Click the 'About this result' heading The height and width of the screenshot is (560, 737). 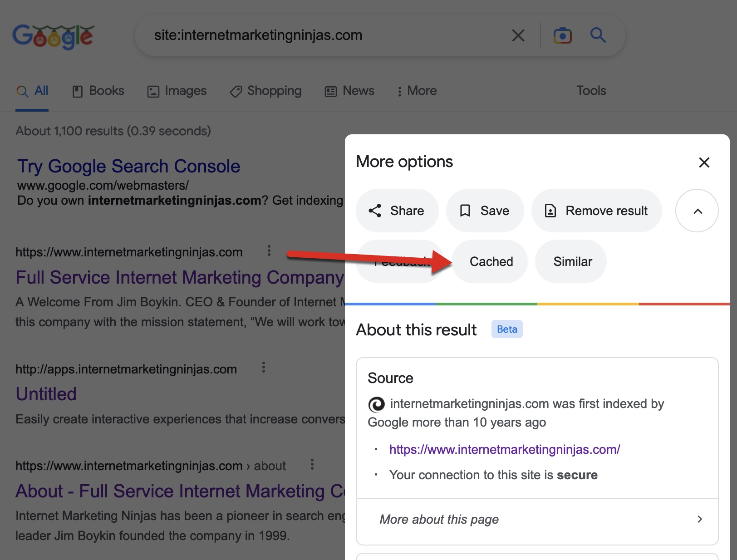[x=416, y=330]
